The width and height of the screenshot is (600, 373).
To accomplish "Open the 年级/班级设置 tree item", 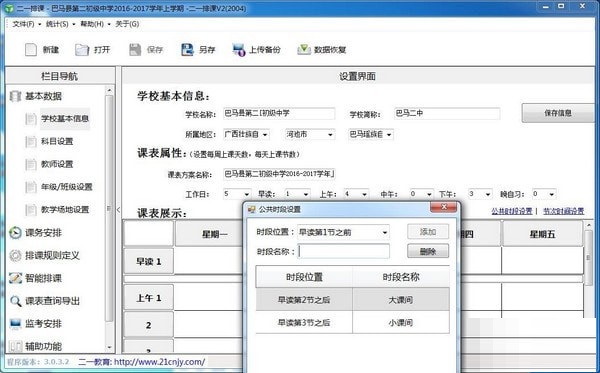I will [67, 187].
